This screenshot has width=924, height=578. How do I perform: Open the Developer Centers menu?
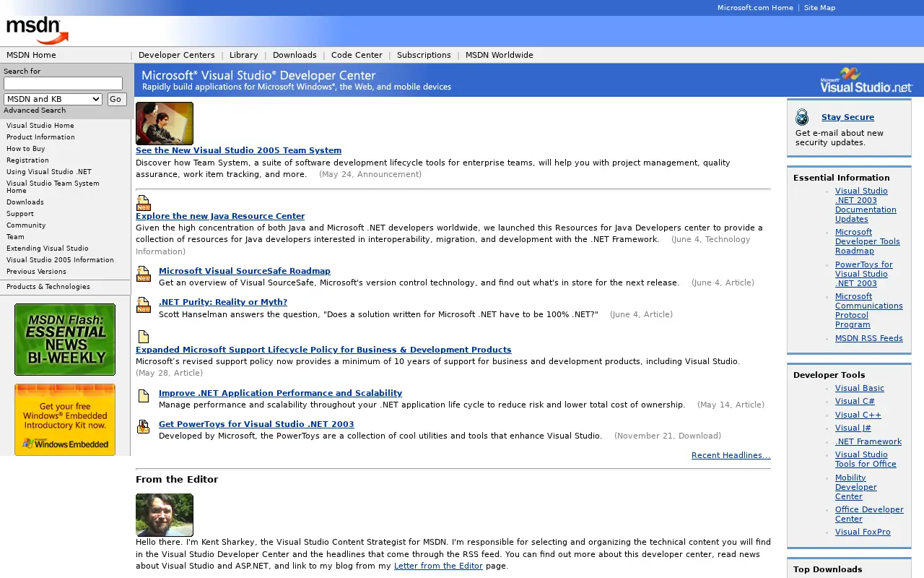click(x=177, y=55)
